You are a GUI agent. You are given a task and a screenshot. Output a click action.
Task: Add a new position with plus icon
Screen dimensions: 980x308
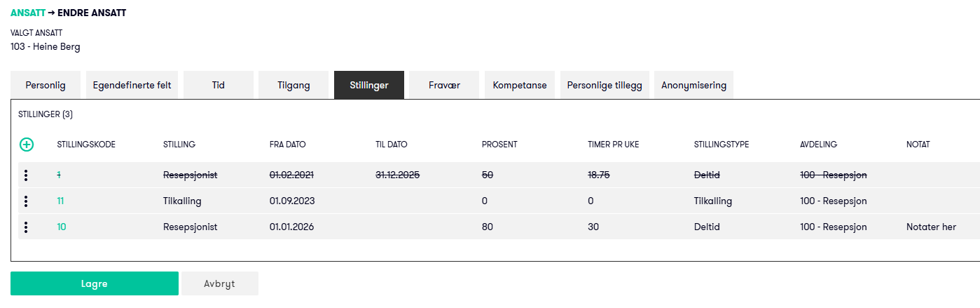26,145
